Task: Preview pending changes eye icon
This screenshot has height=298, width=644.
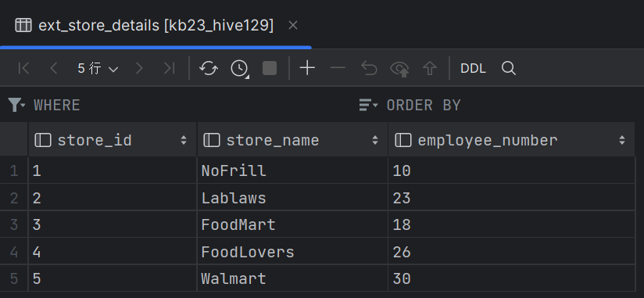Action: click(399, 68)
